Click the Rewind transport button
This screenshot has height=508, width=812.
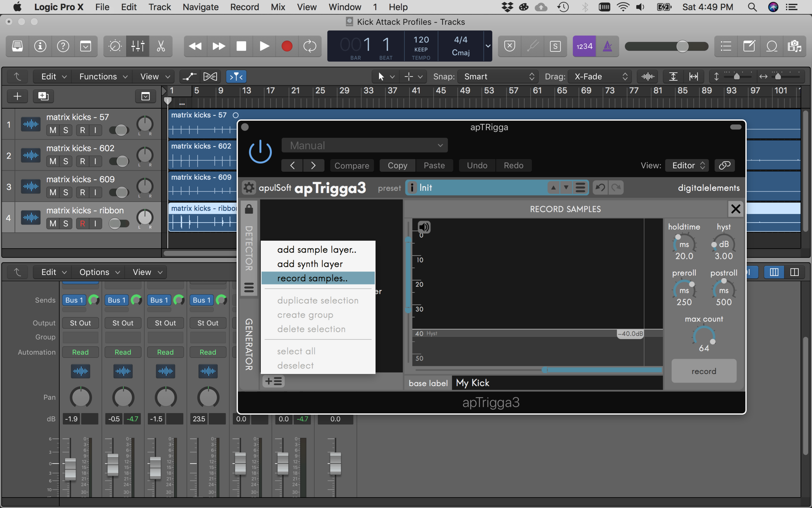195,46
